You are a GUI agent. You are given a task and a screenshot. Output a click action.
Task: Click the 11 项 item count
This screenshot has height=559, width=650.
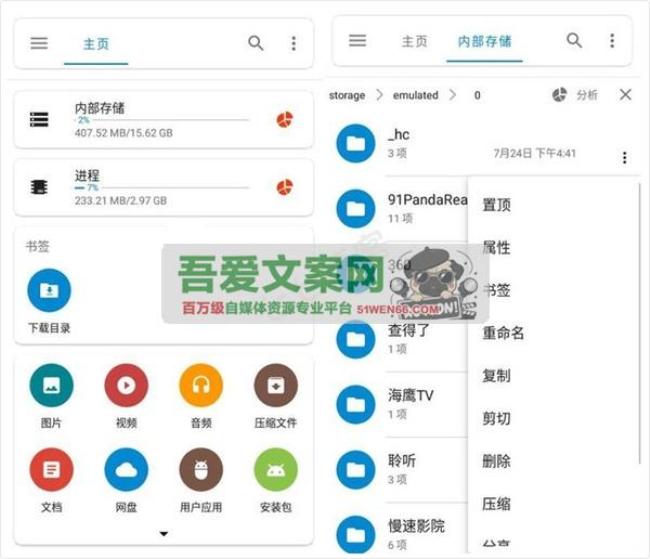pyautogui.click(x=400, y=218)
